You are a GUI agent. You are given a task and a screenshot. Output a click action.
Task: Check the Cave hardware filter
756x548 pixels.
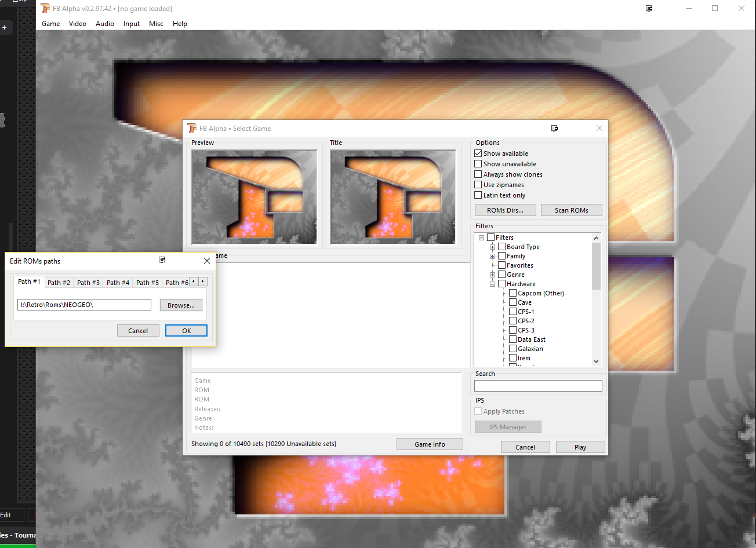pyautogui.click(x=513, y=302)
